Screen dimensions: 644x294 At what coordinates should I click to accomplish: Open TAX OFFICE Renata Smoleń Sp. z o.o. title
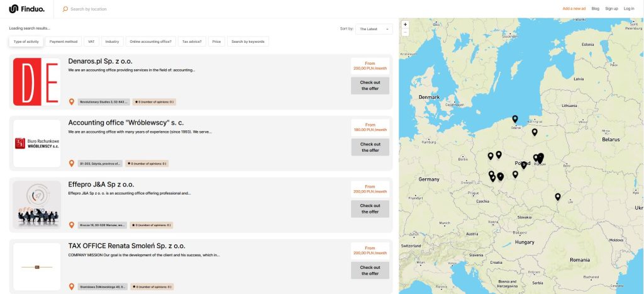126,246
